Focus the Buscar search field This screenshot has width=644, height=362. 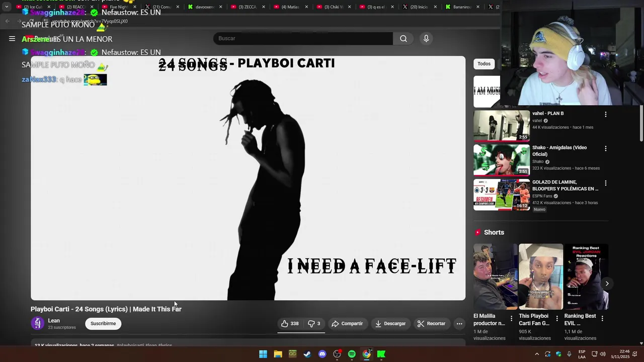[303, 39]
